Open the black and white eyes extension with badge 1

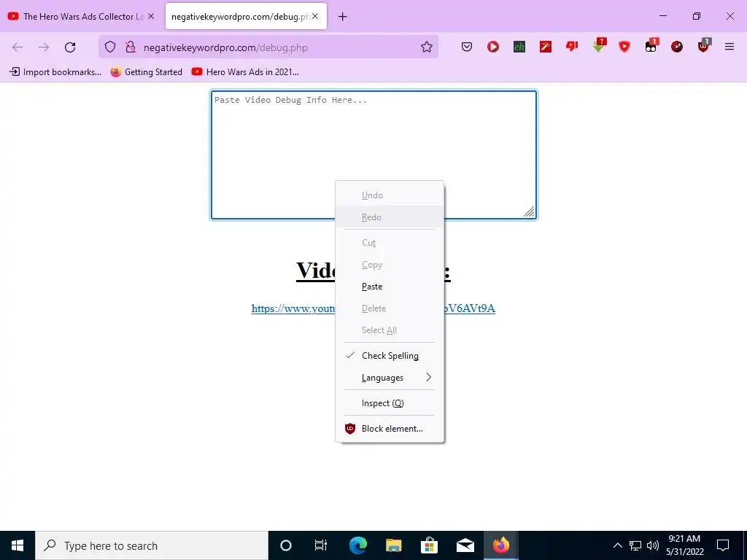pyautogui.click(x=651, y=46)
